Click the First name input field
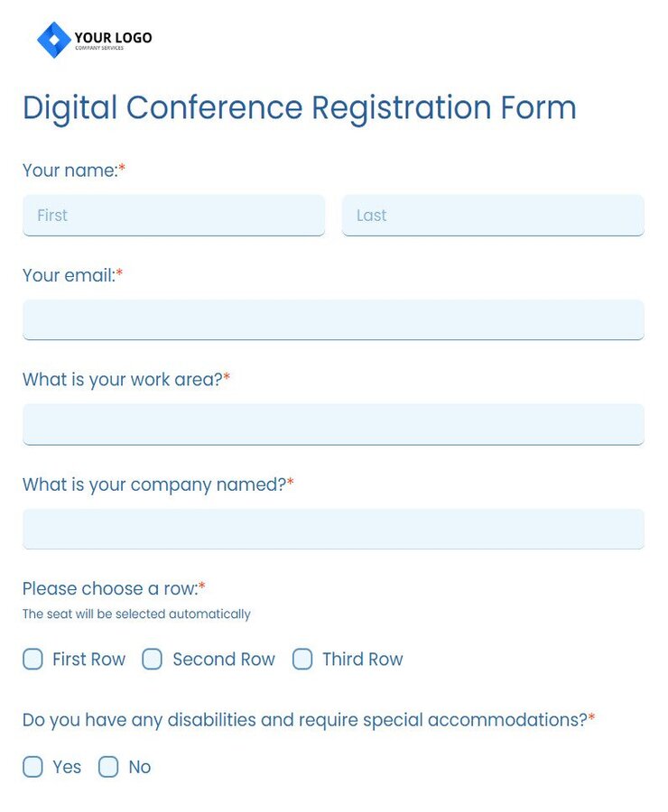This screenshot has width=668, height=812. pos(173,215)
